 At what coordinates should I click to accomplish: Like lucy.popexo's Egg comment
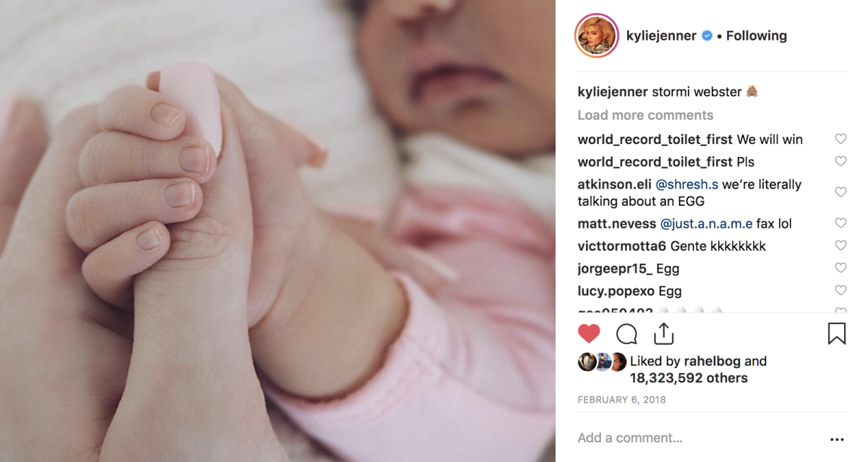(841, 291)
